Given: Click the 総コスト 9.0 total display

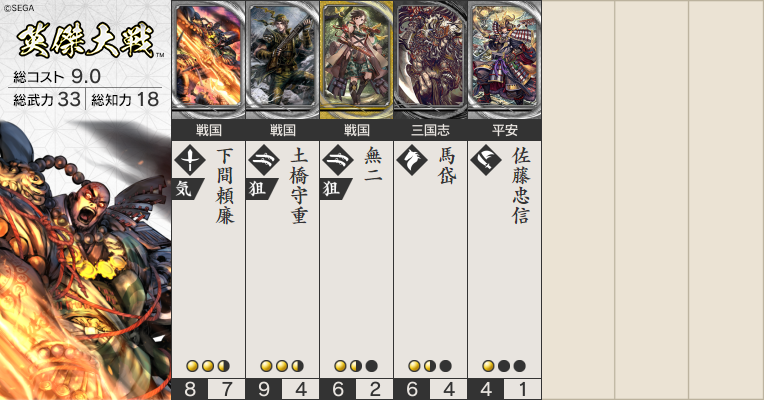Looking at the screenshot, I should tap(57, 76).
